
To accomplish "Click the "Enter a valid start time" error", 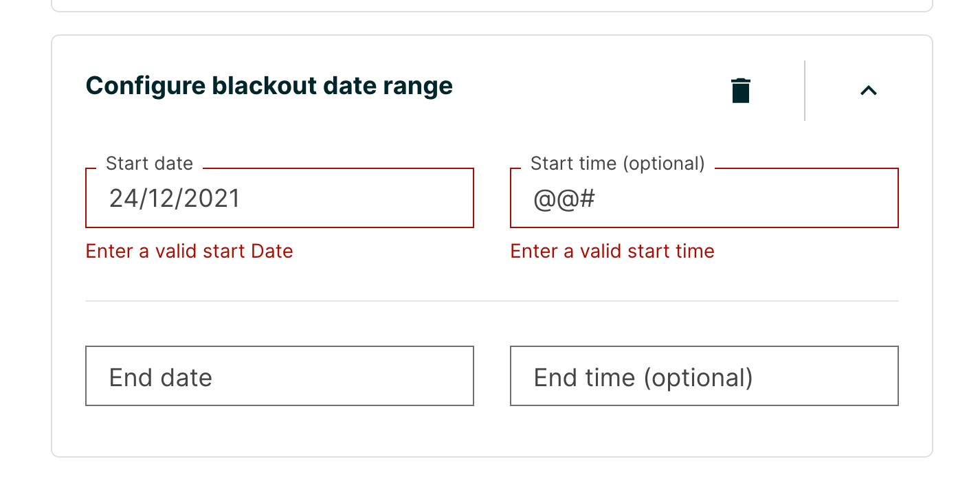I will coord(612,251).
